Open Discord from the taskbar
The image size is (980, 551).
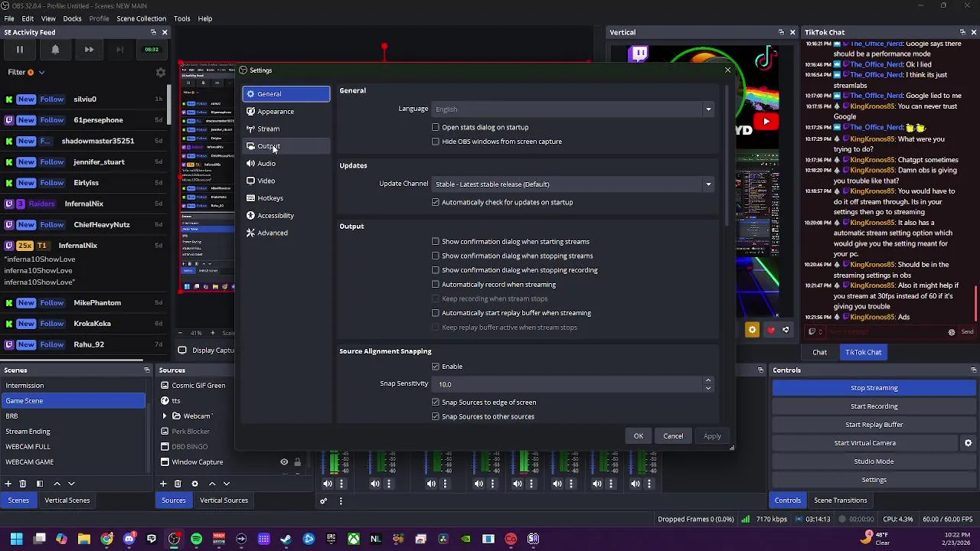(129, 540)
